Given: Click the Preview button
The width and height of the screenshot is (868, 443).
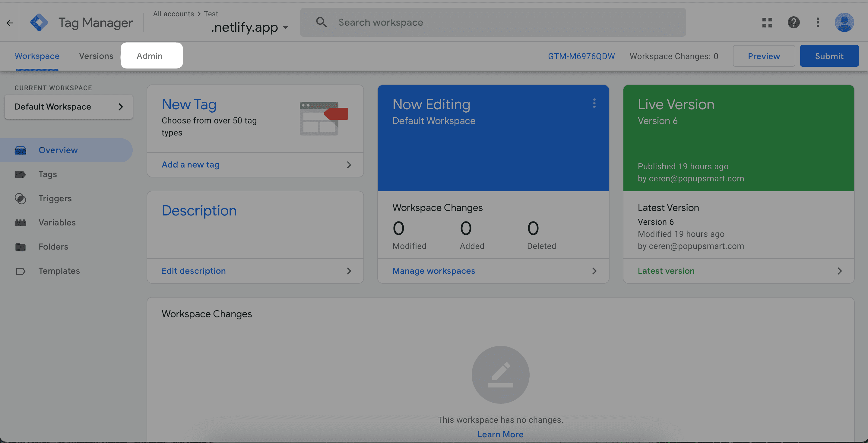Looking at the screenshot, I should coord(764,56).
